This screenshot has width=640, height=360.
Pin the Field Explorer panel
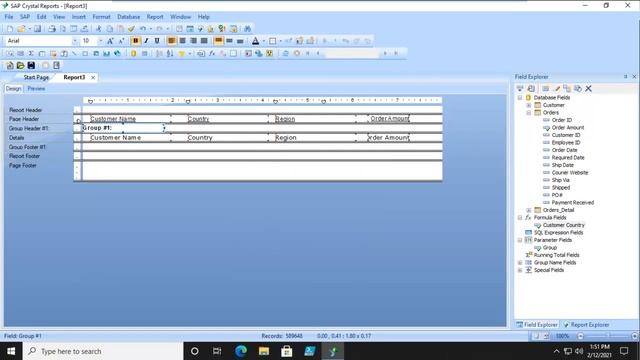pyautogui.click(x=625, y=76)
